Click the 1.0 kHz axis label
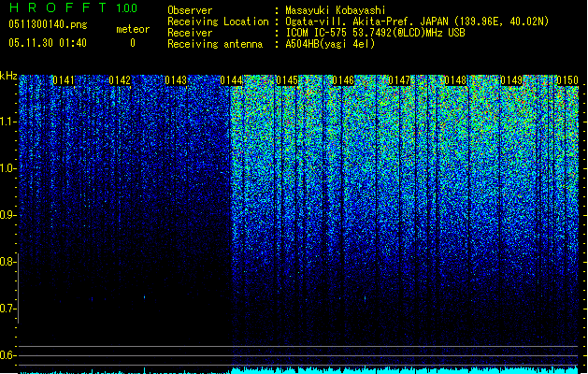Screen dimensions: 588x374 tap(8, 168)
